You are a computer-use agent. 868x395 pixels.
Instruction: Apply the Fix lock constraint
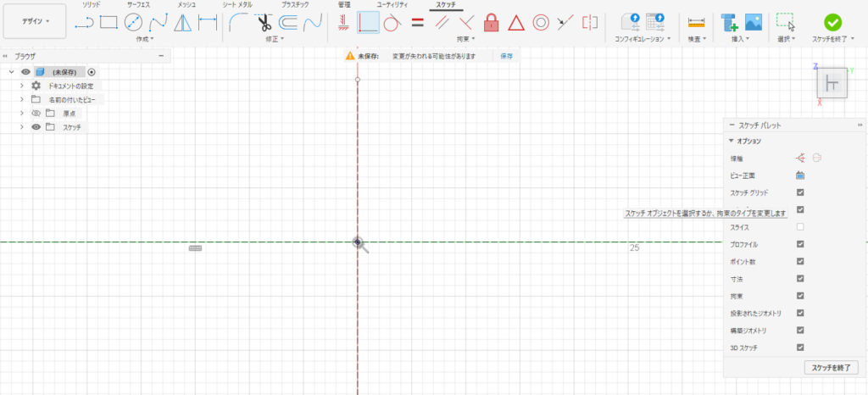[491, 23]
